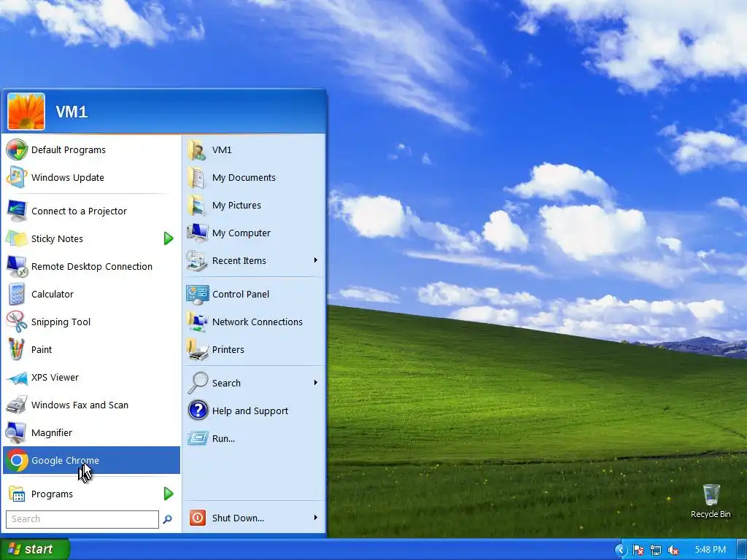Expand the Search submenu arrow
The height and width of the screenshot is (560, 747).
click(315, 382)
